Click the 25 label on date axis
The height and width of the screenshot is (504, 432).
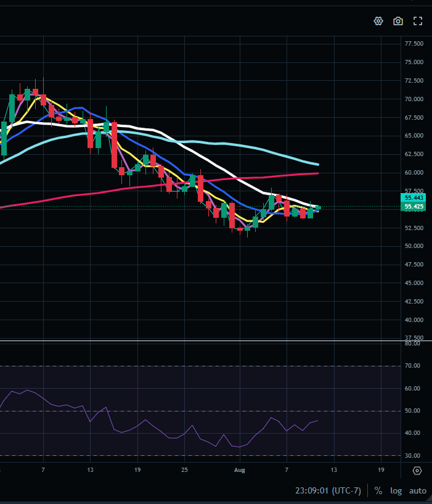pos(184,470)
